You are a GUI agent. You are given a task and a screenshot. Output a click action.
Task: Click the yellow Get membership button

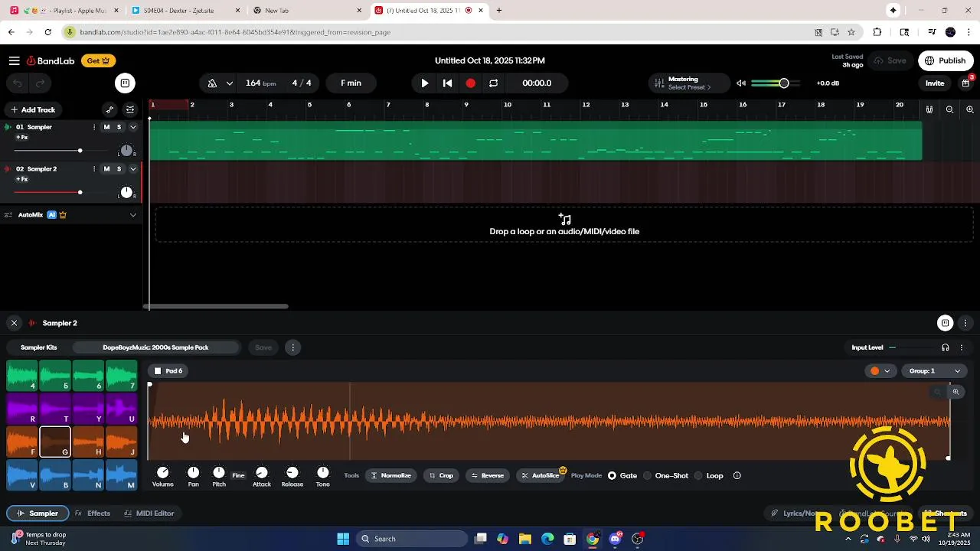(x=98, y=60)
